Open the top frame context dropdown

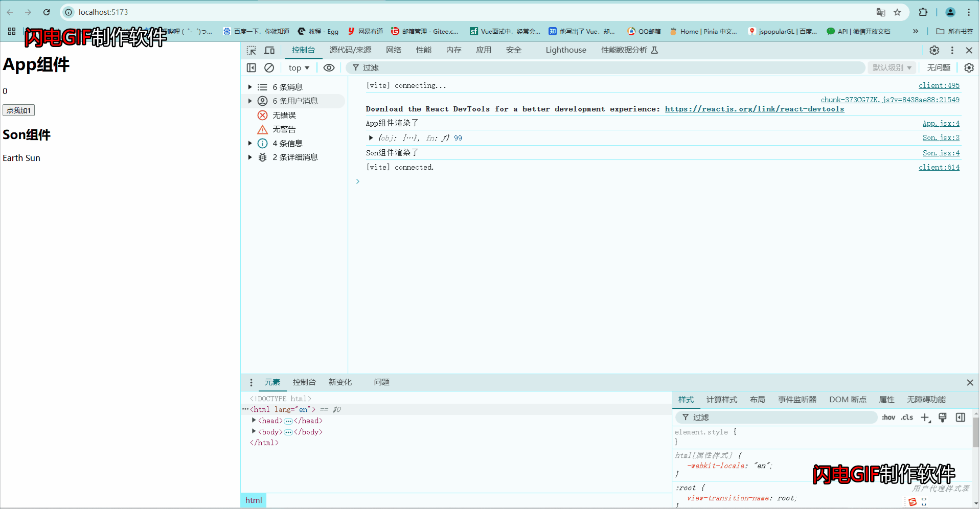click(x=298, y=67)
